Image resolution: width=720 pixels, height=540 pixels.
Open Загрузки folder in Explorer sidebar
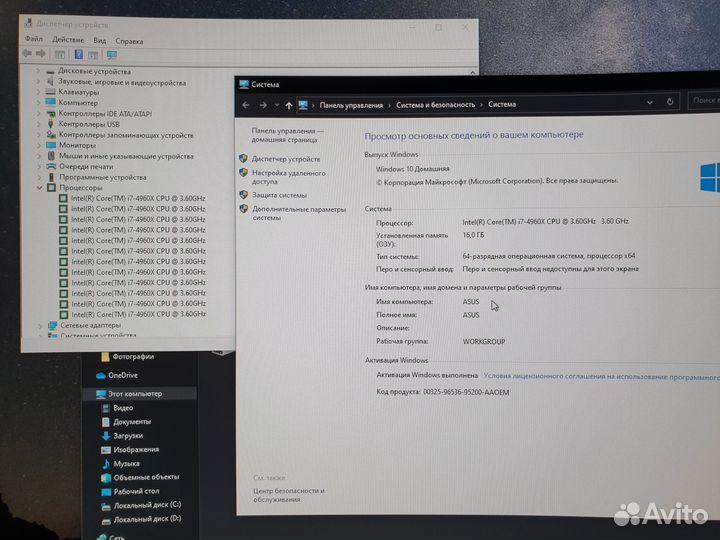tap(128, 435)
